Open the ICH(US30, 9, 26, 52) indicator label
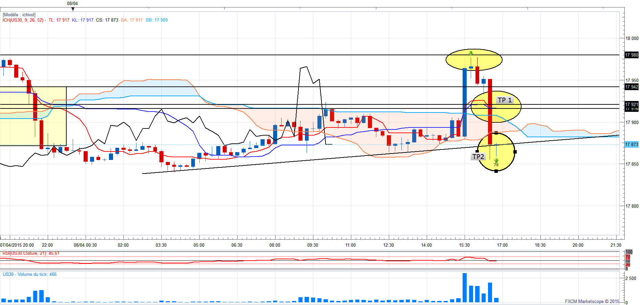 (x=24, y=20)
